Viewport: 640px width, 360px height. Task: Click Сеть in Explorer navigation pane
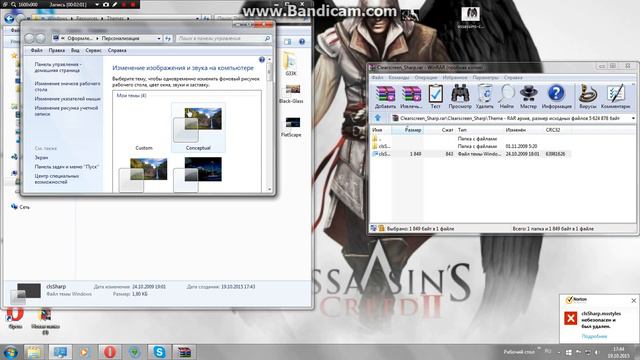pyautogui.click(x=21, y=207)
